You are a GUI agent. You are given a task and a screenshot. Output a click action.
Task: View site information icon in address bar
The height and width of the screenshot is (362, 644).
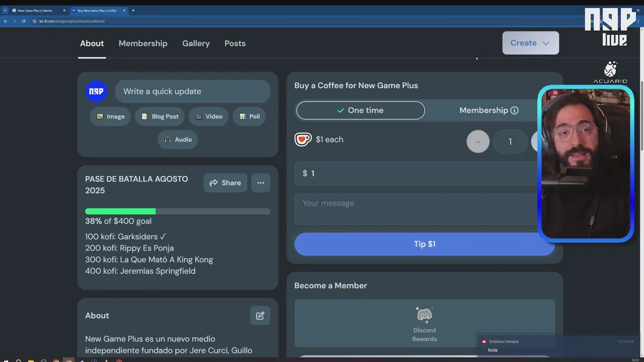34,21
